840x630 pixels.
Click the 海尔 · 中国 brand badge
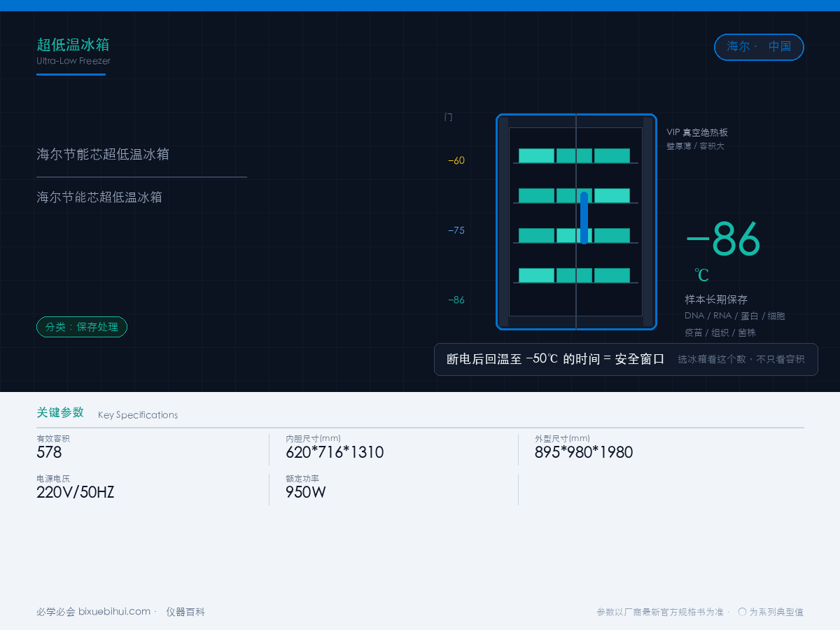click(x=759, y=47)
